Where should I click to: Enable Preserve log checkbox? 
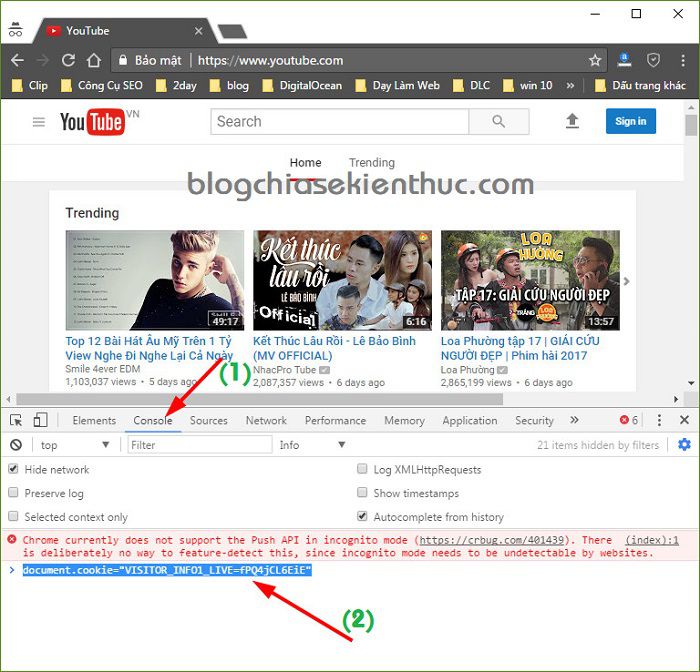13,493
